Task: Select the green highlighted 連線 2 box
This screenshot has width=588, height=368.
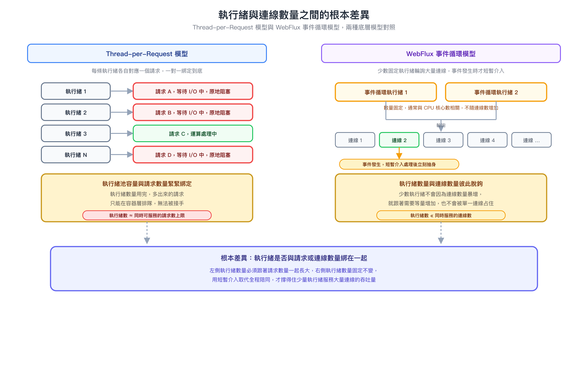Action: (x=399, y=140)
